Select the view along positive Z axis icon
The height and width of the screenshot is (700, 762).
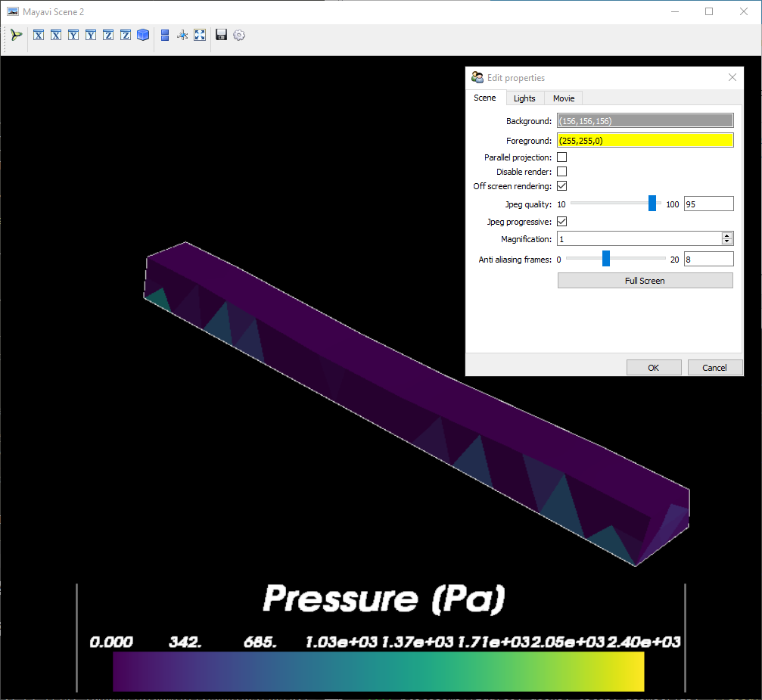(x=107, y=35)
